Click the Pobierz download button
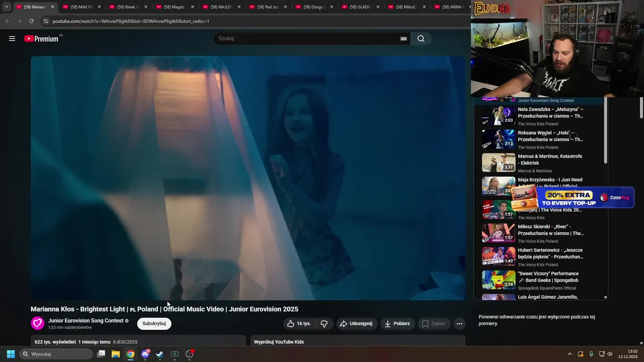 397,324
